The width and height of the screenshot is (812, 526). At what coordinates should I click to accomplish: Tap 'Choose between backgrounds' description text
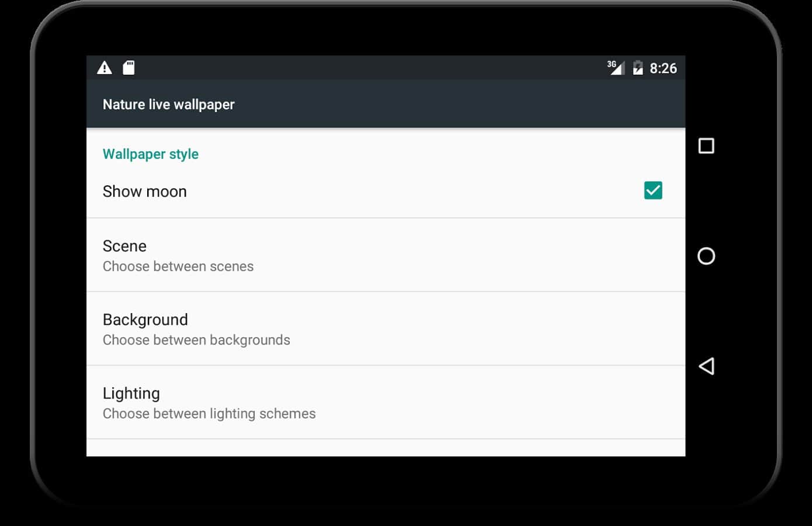[x=196, y=340]
